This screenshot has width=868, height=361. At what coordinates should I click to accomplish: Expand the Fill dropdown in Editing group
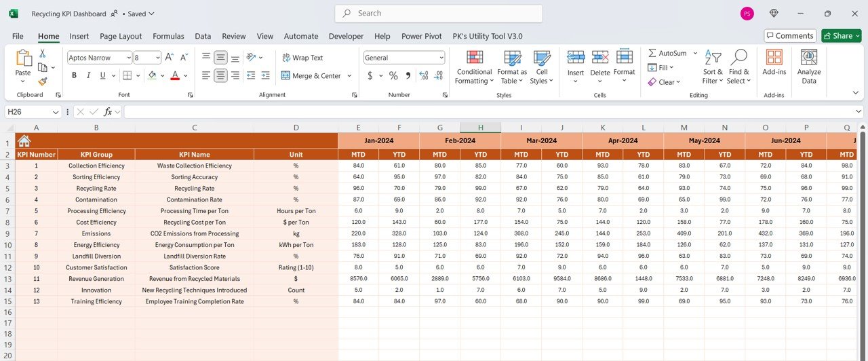pos(673,68)
